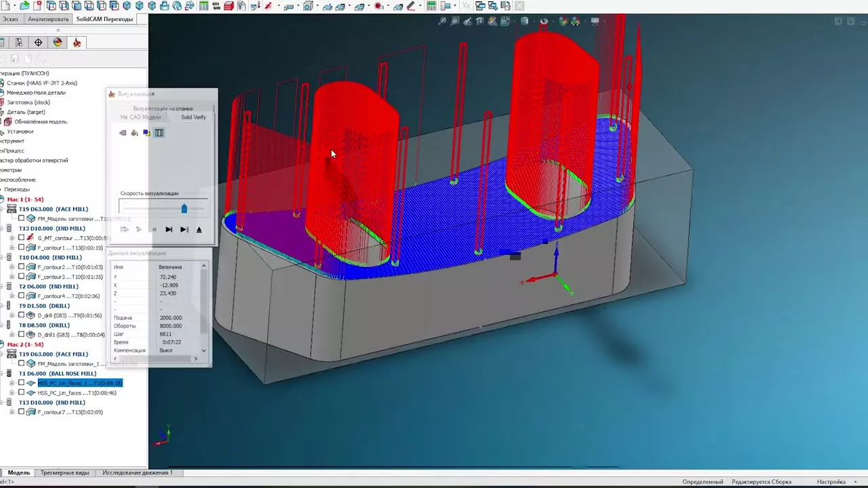The height and width of the screenshot is (488, 868).
Task: Open the SolidCAM Manager tab icon
Action: (x=76, y=43)
